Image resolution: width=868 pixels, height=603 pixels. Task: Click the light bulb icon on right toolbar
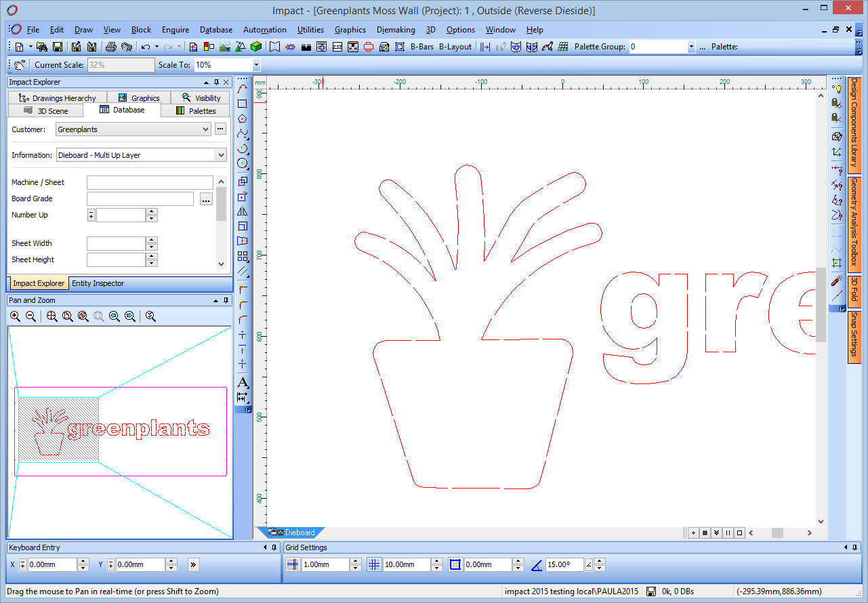coord(837,88)
